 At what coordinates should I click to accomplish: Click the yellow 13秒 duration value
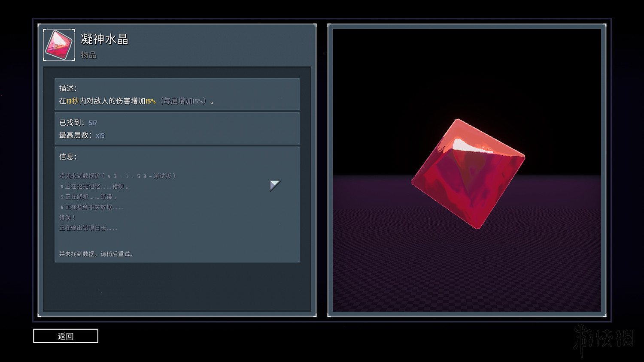[73, 101]
